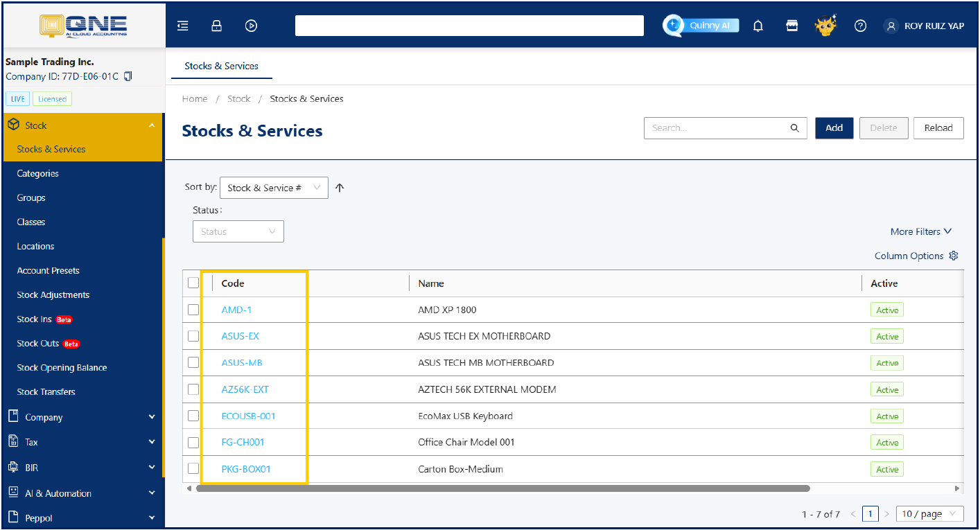980x530 pixels.
Task: Click the Tax sidebar icon
Action: coord(12,441)
